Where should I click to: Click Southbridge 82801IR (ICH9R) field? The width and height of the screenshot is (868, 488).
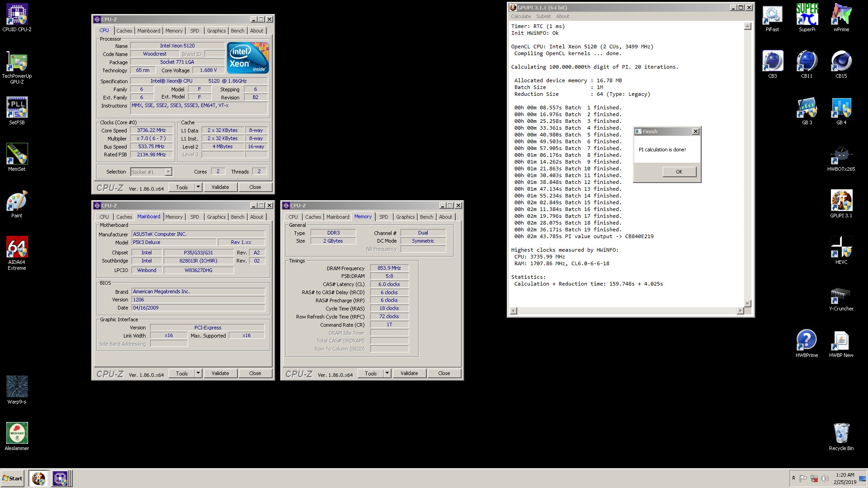[x=198, y=261]
